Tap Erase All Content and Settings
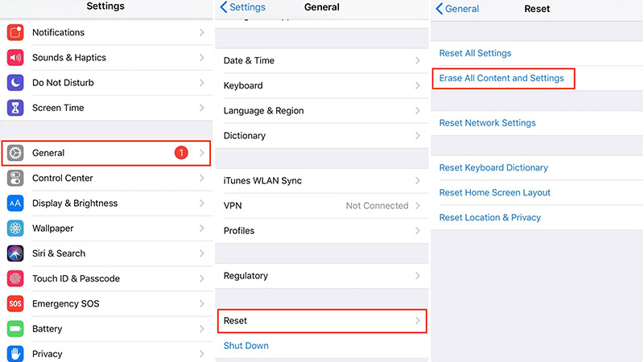This screenshot has width=644, height=362. point(502,78)
